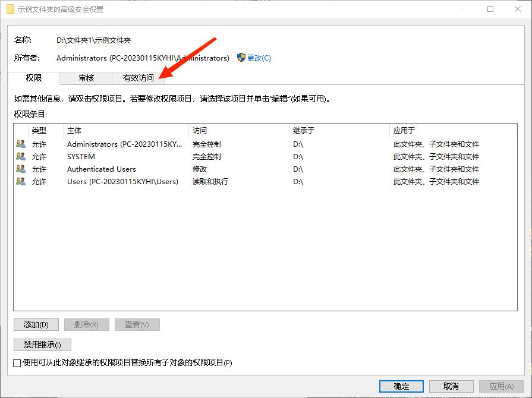Click the 禁用继承(I) button
This screenshot has width=532, height=398.
point(42,345)
